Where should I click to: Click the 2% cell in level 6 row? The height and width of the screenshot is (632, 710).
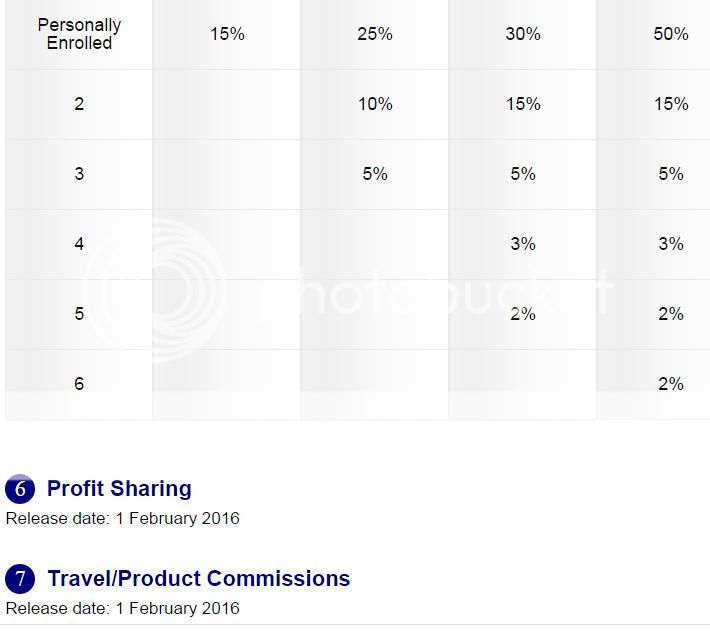pos(671,384)
